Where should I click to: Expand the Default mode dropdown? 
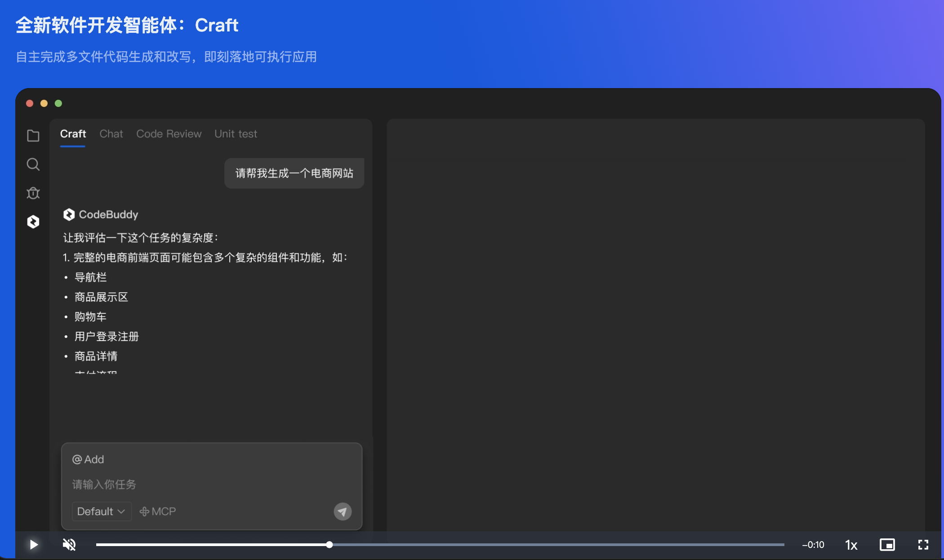(x=101, y=511)
